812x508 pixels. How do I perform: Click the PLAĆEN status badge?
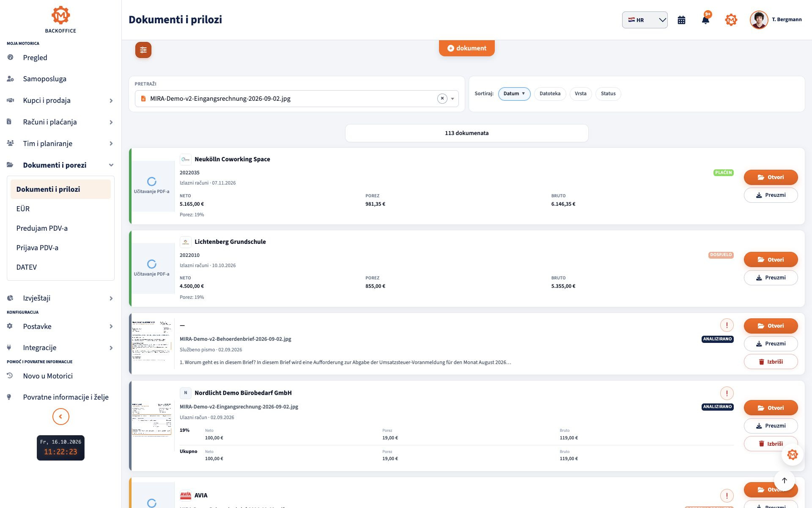pos(723,173)
